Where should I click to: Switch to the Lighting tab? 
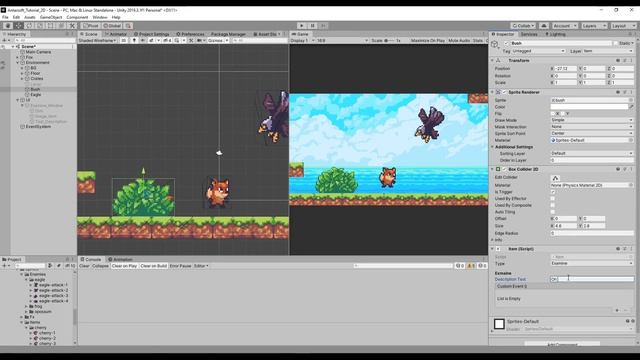[556, 34]
